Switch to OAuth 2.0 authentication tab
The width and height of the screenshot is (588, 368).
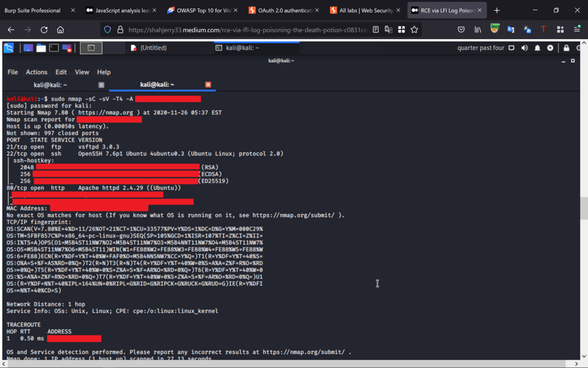click(284, 10)
